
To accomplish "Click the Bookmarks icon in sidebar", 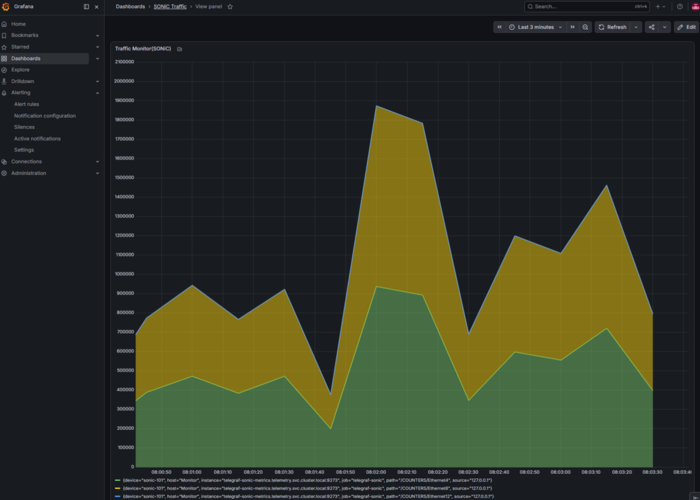I will pos(4,35).
